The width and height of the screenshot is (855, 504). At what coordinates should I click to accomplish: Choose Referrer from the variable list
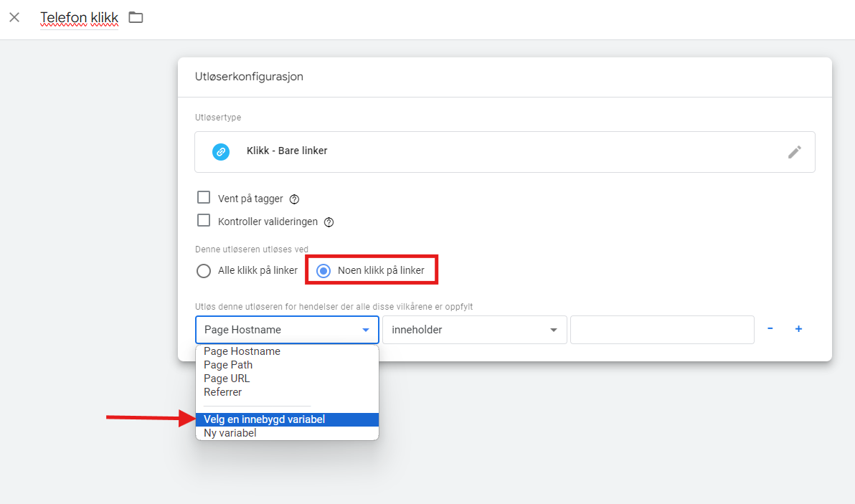(x=222, y=392)
